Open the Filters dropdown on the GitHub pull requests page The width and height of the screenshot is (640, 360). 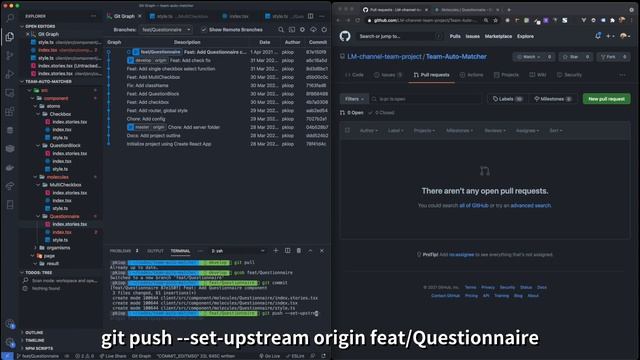click(x=354, y=99)
